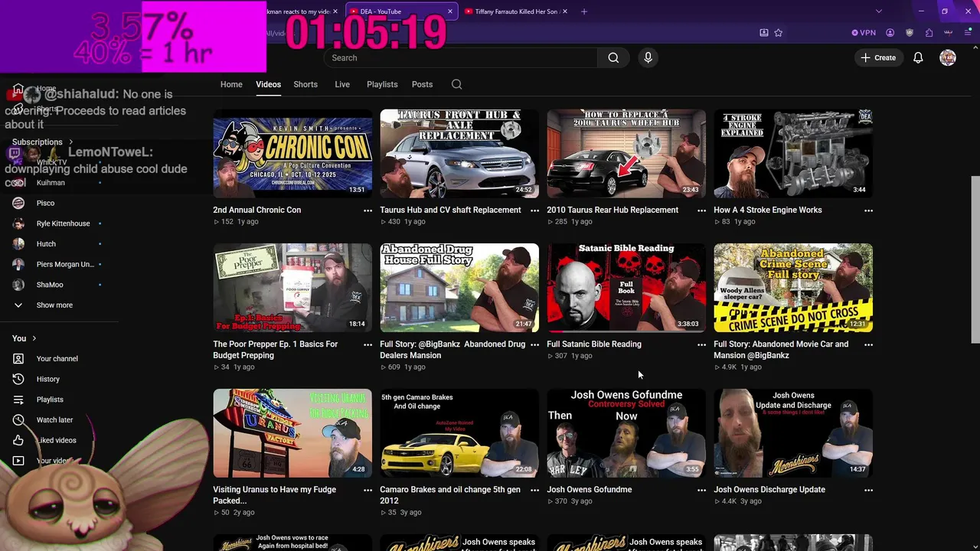Open Ryle Kittenhouse subscription channel
This screenshot has width=980, height=551.
tap(63, 223)
